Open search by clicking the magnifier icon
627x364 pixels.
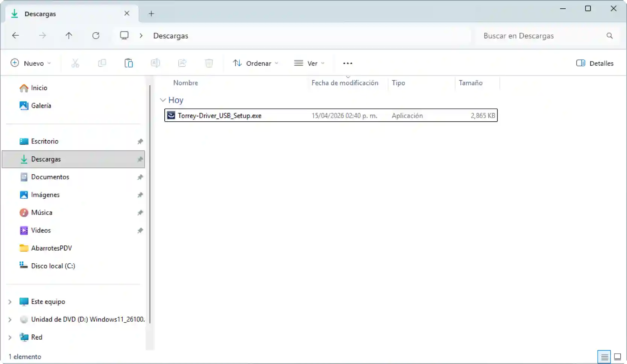click(610, 36)
